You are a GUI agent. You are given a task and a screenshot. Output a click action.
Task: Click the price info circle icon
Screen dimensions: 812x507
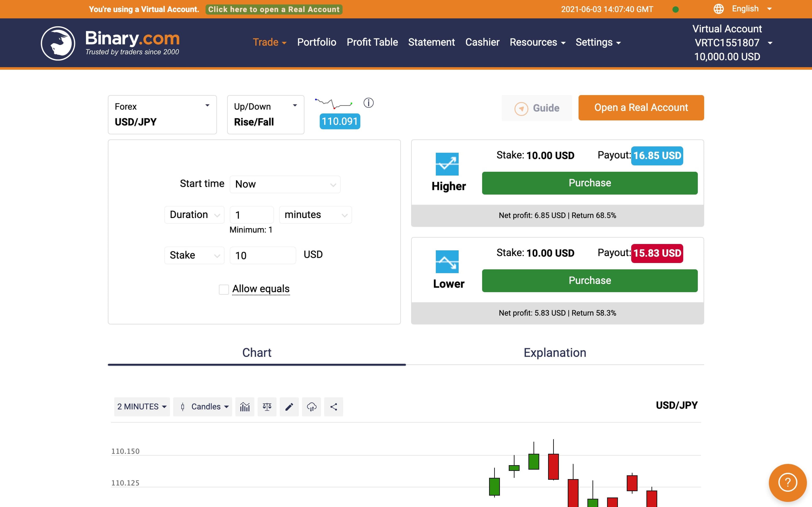368,103
